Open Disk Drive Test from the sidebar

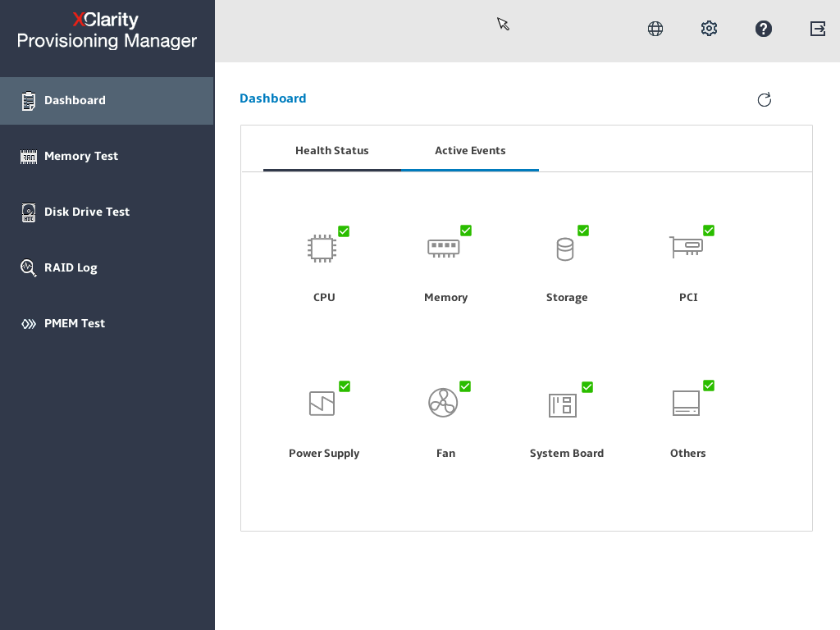(x=107, y=212)
